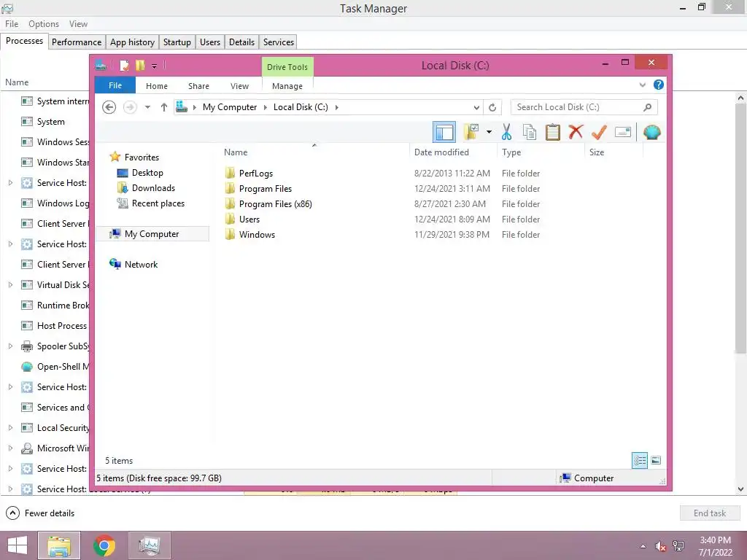This screenshot has height=560, width=747.
Task: Expand Virtual Disk Service process row
Action: (10, 285)
